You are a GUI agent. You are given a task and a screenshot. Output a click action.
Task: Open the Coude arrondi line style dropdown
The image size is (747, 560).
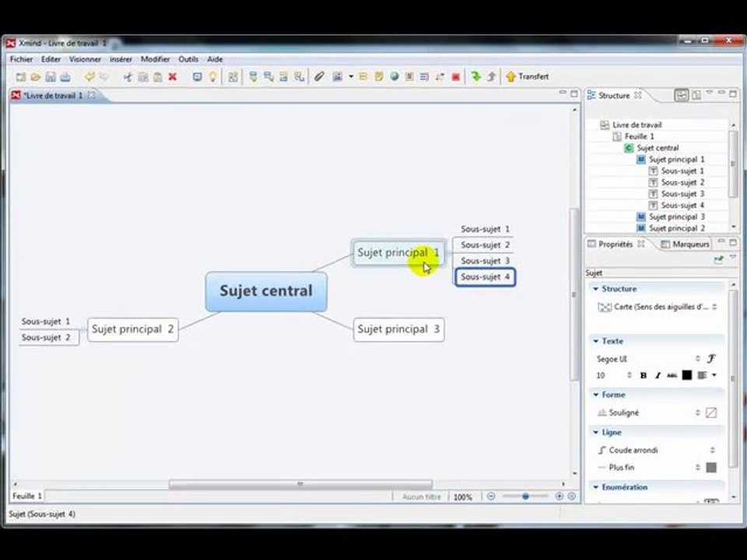point(657,450)
